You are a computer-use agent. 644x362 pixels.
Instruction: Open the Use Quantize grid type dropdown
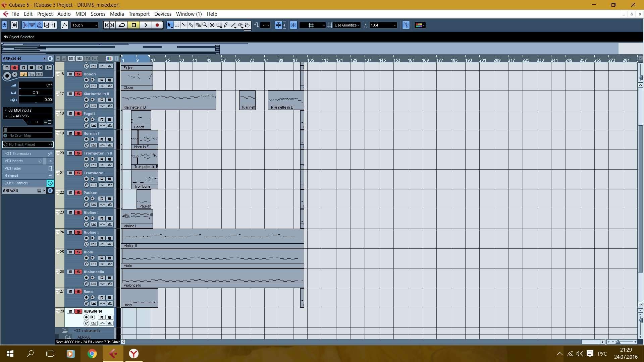[347, 25]
